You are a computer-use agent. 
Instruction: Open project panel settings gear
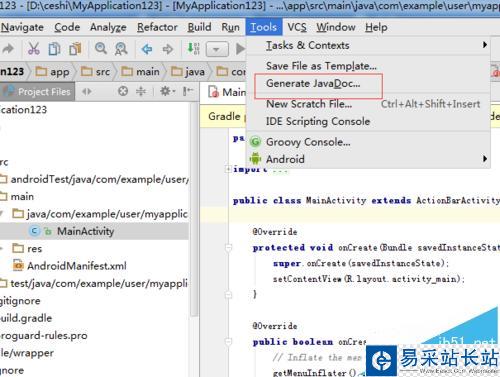(167, 91)
